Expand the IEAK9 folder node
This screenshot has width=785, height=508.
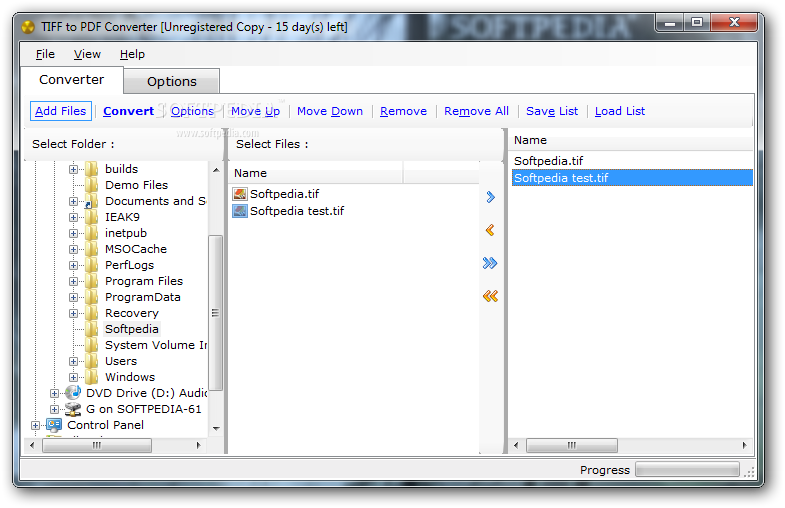click(x=73, y=217)
